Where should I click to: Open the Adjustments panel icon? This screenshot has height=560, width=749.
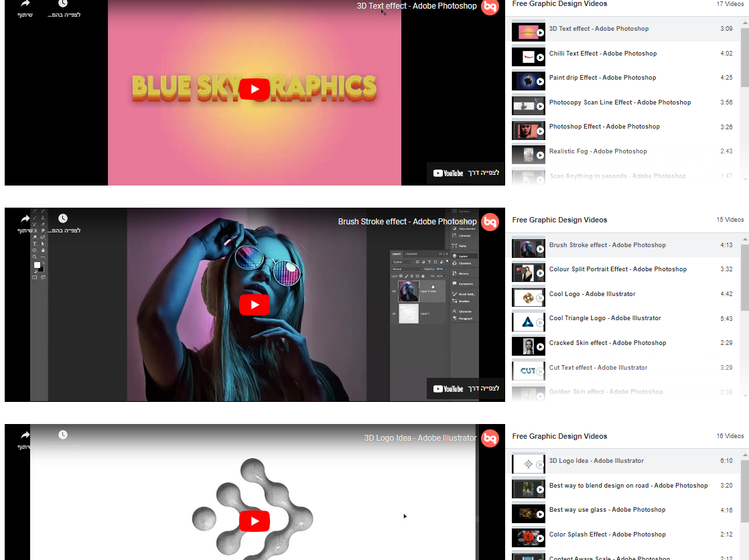pyautogui.click(x=454, y=228)
